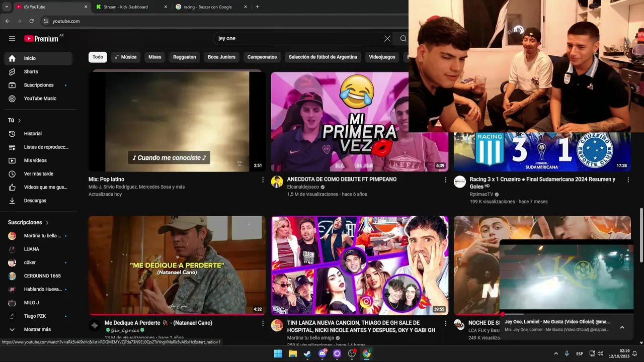Open Martina tu bella subscription channel
The image size is (644, 362).
[x=38, y=236]
